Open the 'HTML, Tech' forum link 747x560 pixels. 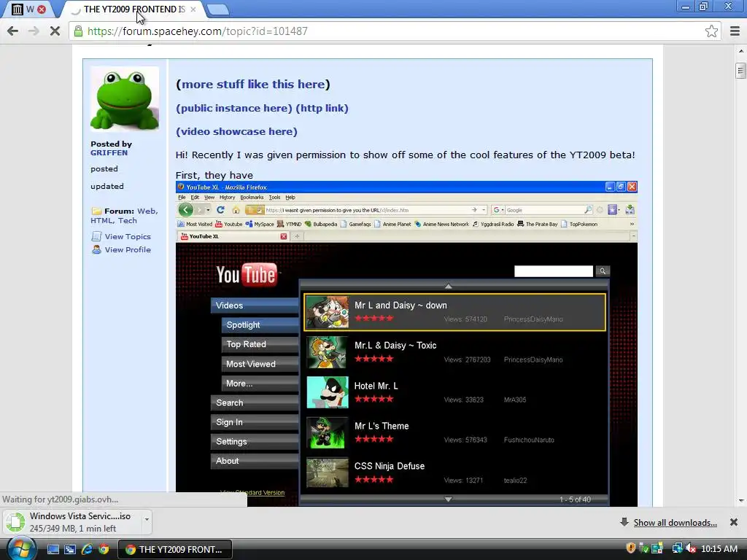(114, 220)
